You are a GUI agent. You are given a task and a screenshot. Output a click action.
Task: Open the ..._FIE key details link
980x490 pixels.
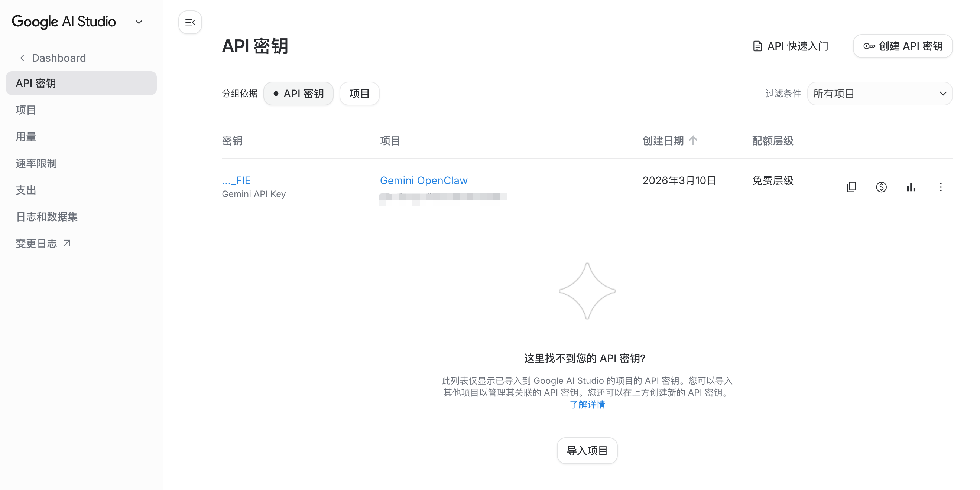coord(236,180)
